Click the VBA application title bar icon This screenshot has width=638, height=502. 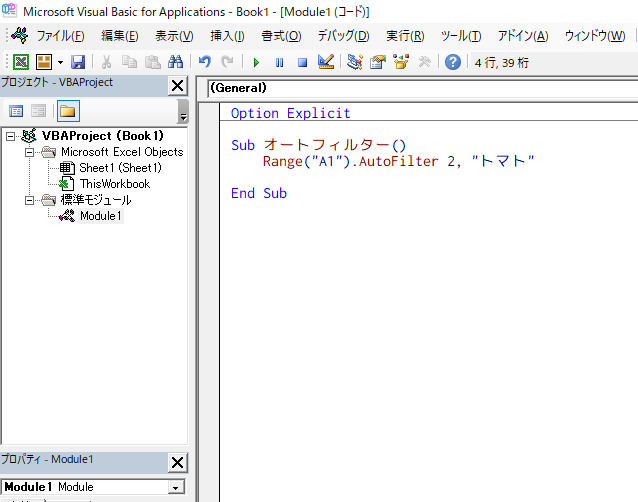pos(9,11)
